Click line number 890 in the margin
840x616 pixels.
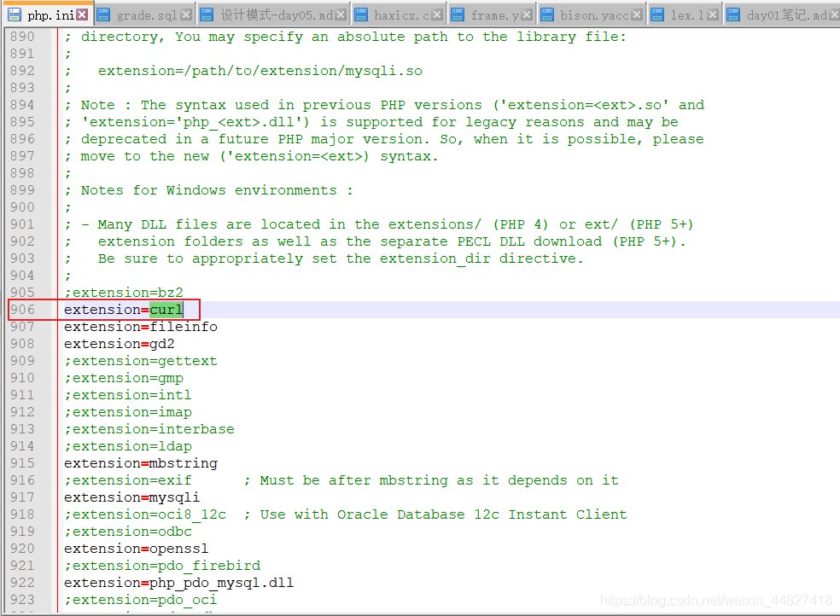click(22, 37)
